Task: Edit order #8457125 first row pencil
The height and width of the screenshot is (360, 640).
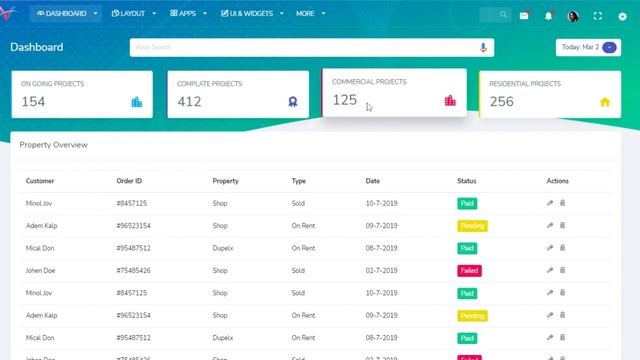Action: pyautogui.click(x=550, y=203)
